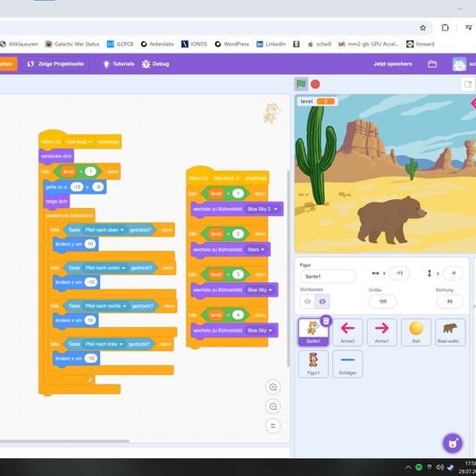Open new level dropdown in left script
Viewport: 476px width, 476px height.
click(79, 142)
